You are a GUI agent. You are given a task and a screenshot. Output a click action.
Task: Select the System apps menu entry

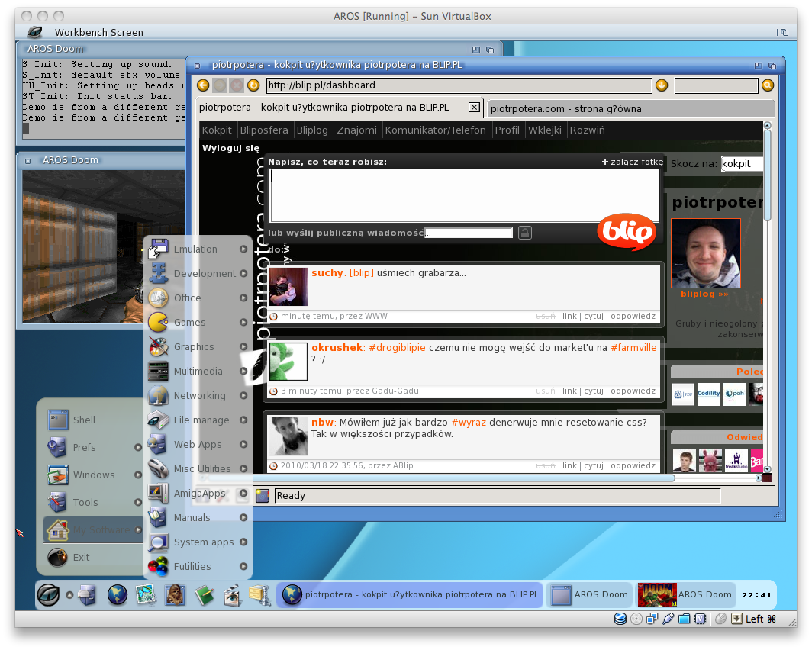198,542
